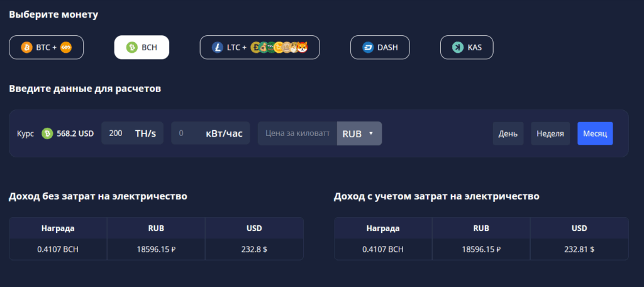The width and height of the screenshot is (644, 287).
Task: Click the Shiba Inu icon in LTC+ group
Action: pos(302,47)
